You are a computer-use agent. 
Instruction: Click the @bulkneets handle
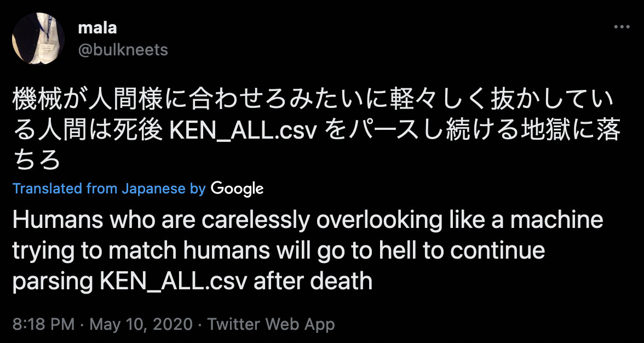pyautogui.click(x=123, y=50)
